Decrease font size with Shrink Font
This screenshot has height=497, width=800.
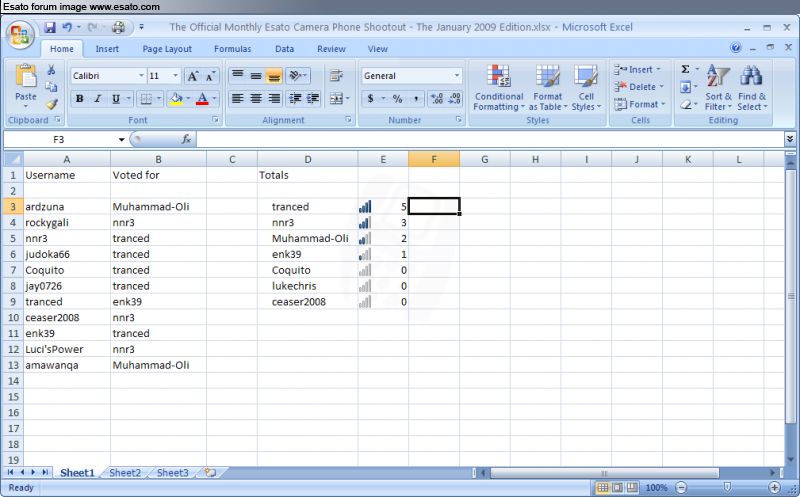[x=210, y=76]
